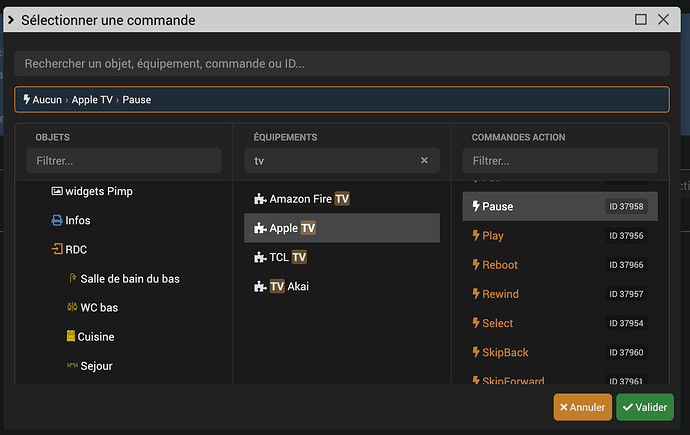The image size is (690, 435).
Task: Select the Reboot command
Action: pos(560,264)
